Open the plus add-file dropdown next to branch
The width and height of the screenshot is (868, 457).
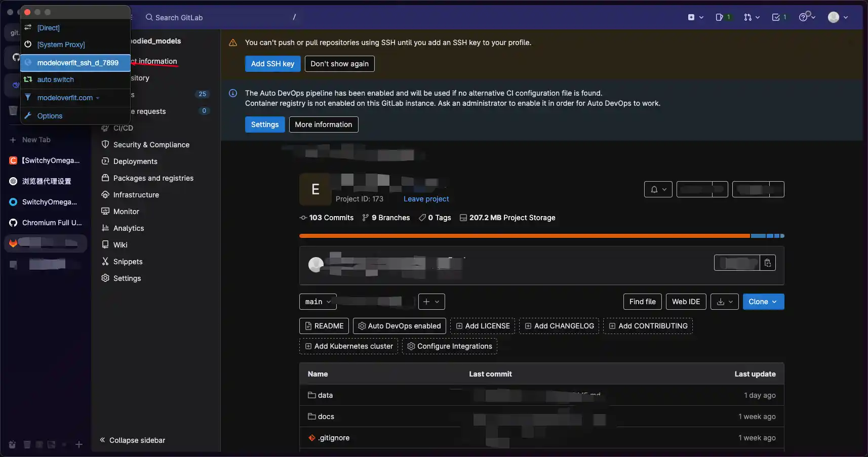point(431,302)
